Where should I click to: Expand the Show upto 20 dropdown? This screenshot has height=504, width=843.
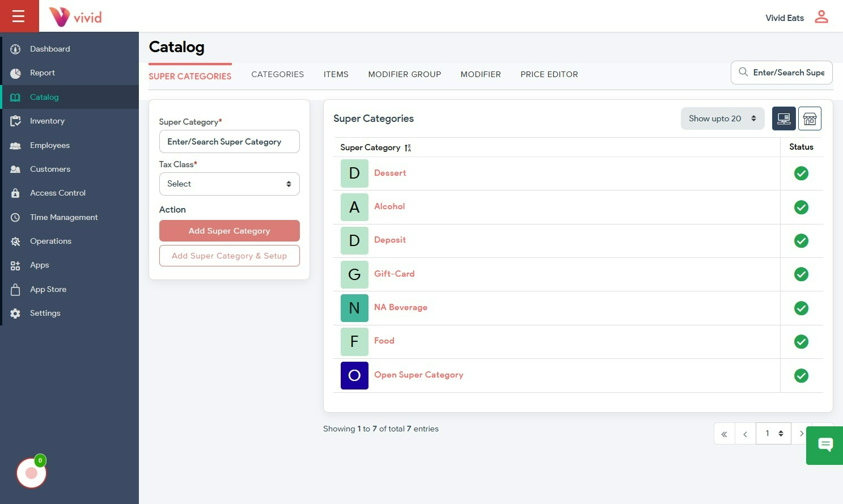722,118
